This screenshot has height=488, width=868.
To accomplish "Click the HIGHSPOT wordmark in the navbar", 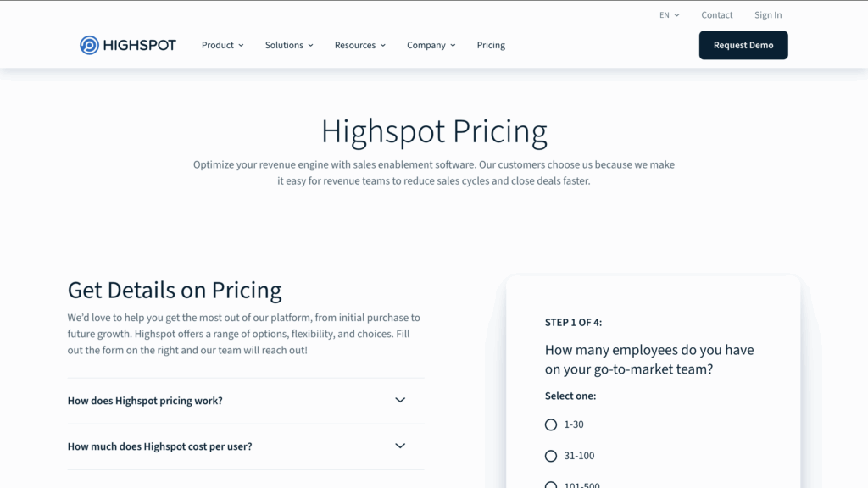I will pyautogui.click(x=140, y=45).
